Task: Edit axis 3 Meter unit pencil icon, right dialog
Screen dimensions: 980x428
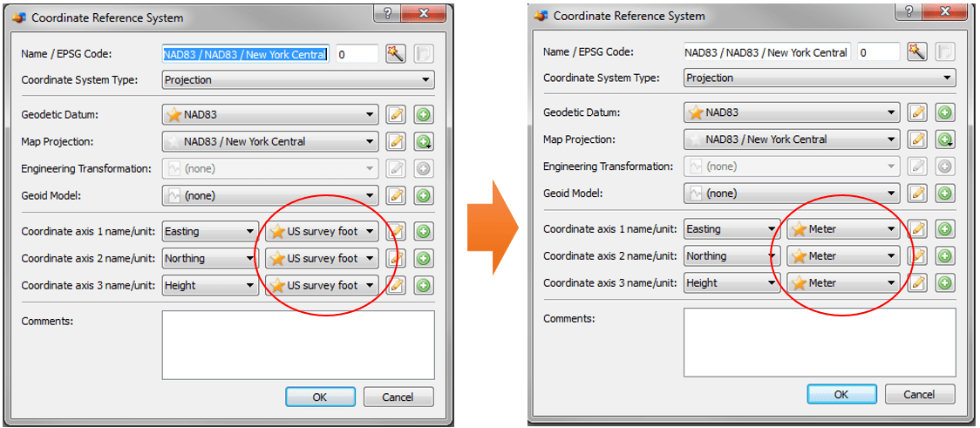Action: point(917,283)
